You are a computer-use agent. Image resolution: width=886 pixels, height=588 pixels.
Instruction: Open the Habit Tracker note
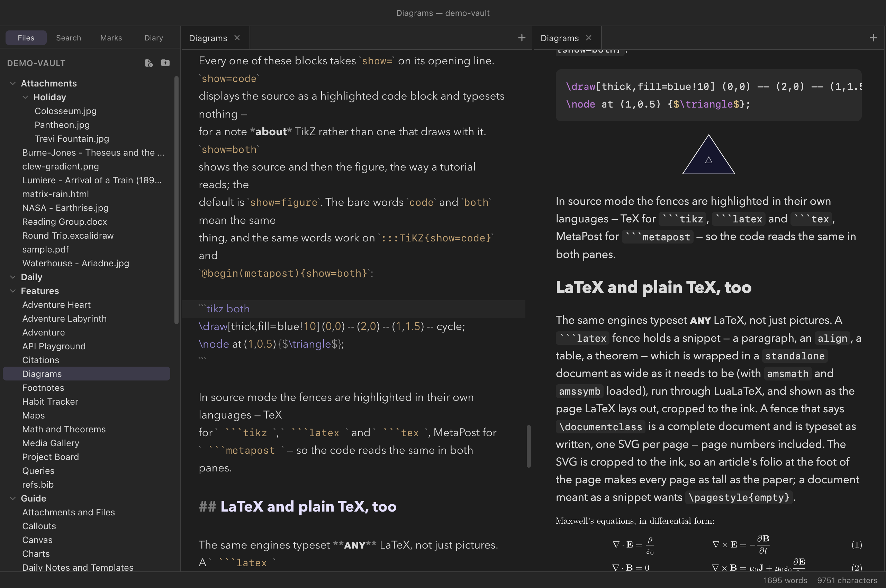(x=50, y=402)
